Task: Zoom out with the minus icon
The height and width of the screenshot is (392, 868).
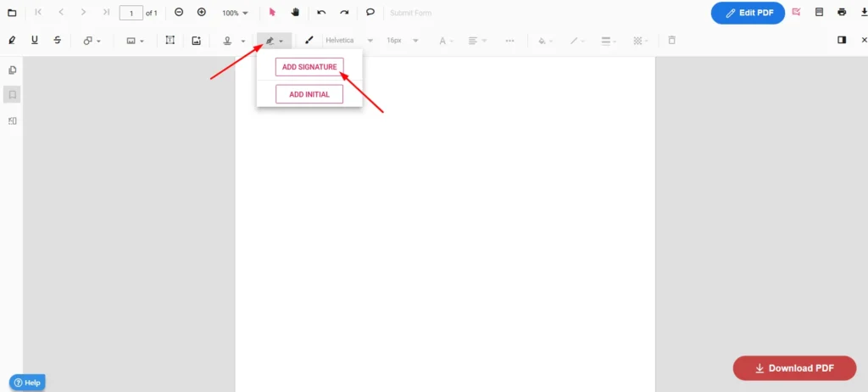Action: [179, 12]
